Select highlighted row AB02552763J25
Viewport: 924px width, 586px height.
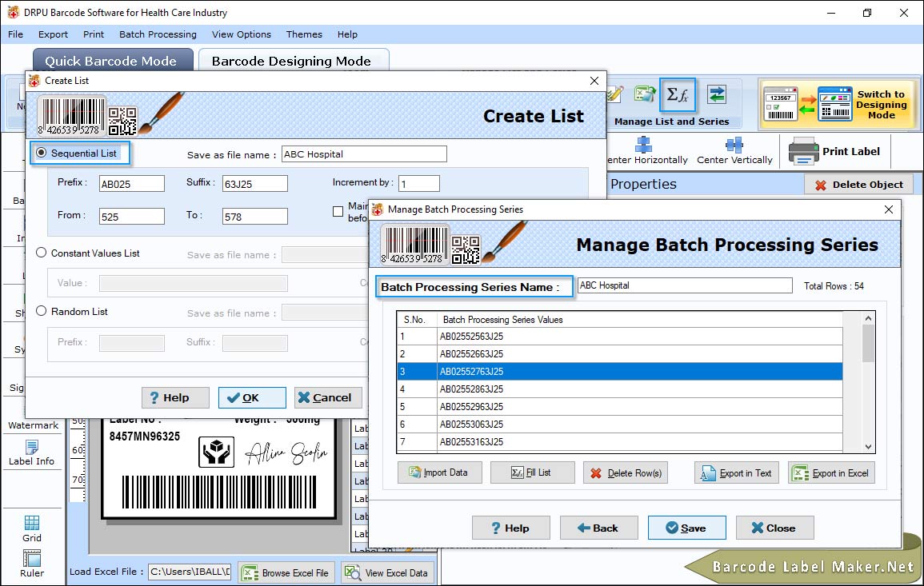tap(619, 372)
